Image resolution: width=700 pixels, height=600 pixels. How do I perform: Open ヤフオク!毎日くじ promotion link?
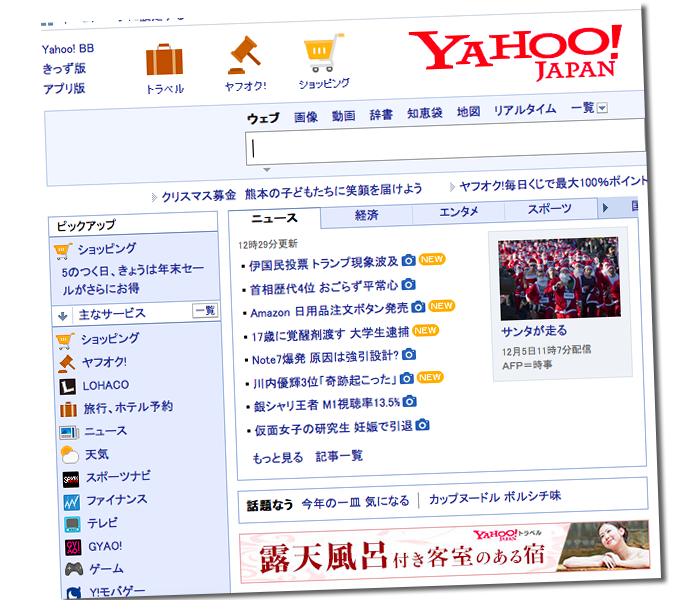pos(553,183)
